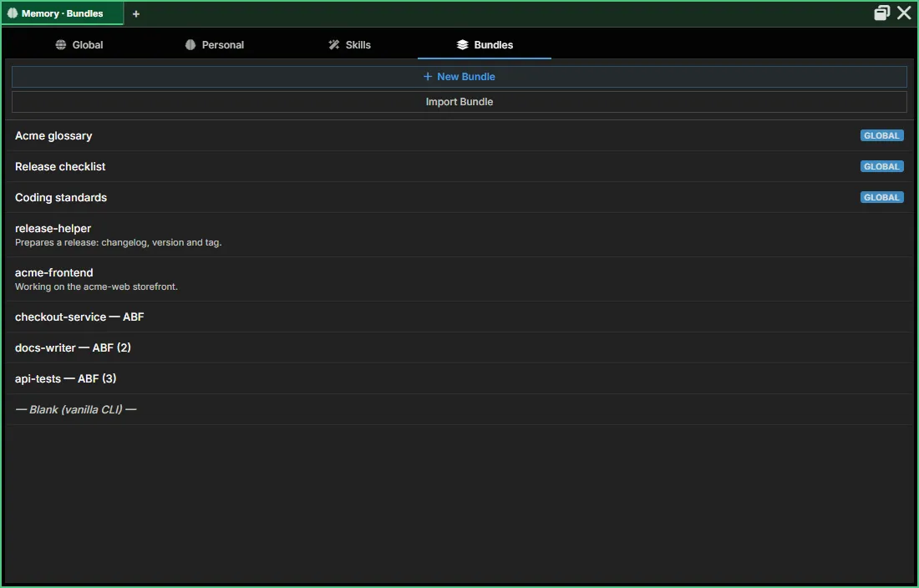
Task: Close the Memory window
Action: click(904, 13)
